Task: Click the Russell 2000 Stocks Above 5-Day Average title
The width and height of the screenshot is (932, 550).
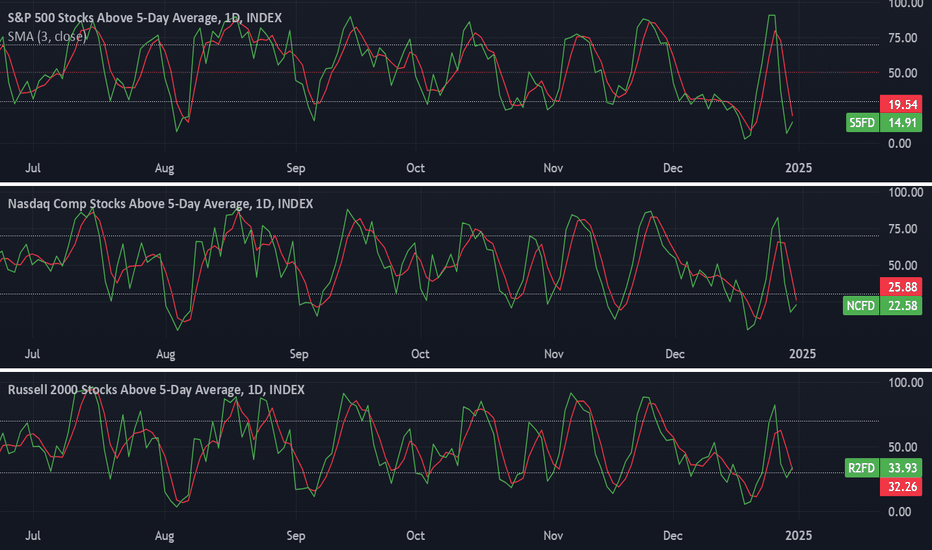Action: [156, 389]
